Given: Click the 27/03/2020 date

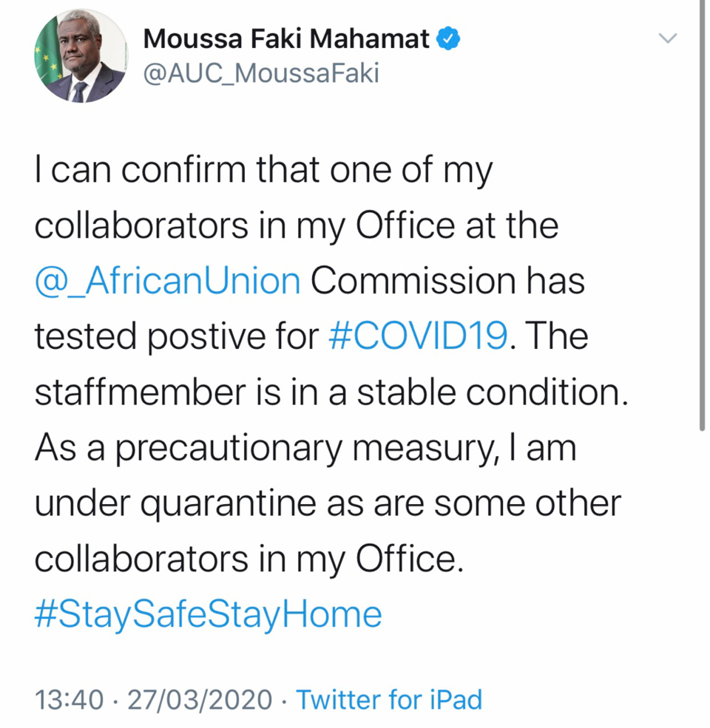Looking at the screenshot, I should (x=200, y=699).
